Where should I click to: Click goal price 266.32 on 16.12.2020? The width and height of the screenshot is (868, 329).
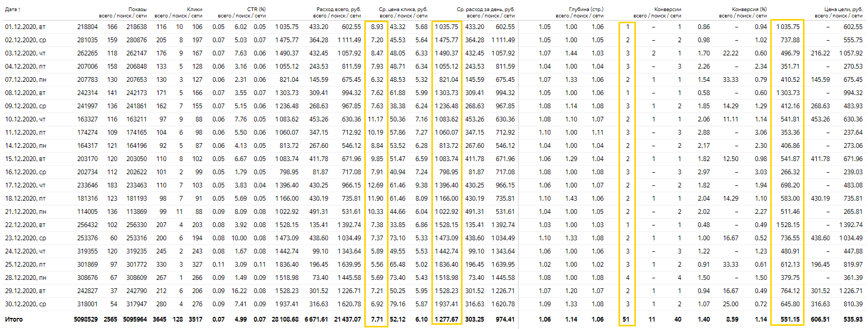[790, 172]
